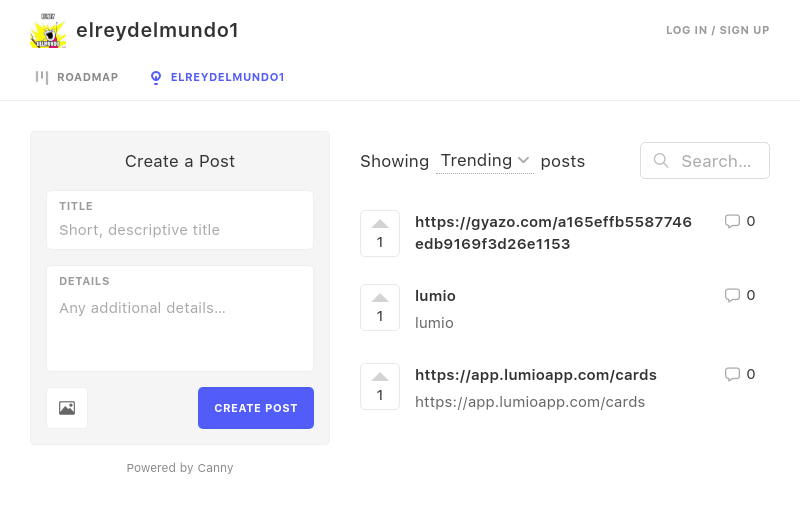Click the Search posts field
This screenshot has height=528, width=800.
[x=715, y=160]
